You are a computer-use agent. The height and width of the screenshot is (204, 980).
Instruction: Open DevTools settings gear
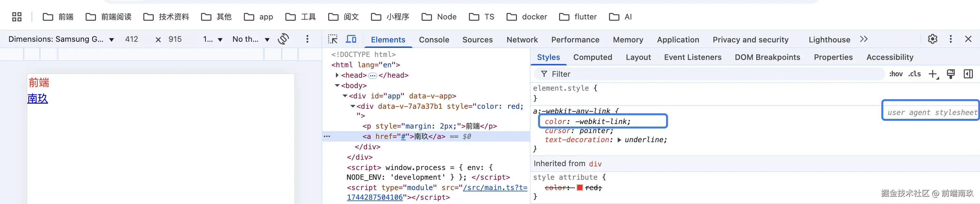[932, 39]
